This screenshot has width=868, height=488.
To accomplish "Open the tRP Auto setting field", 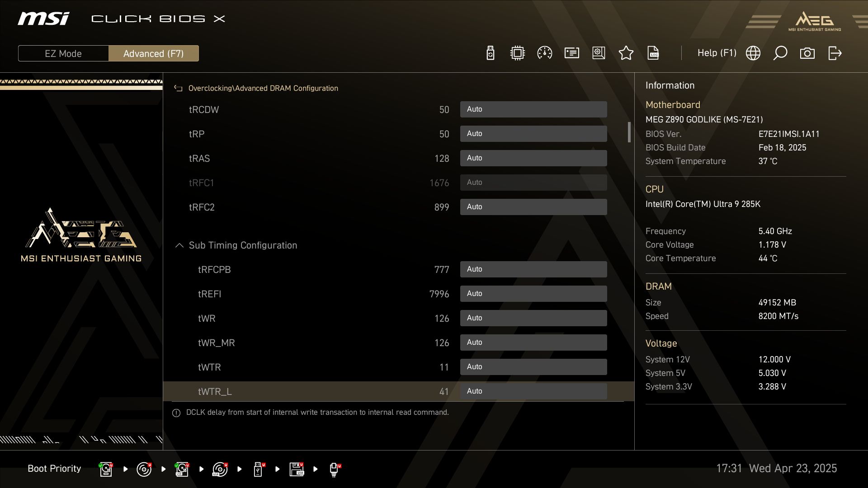I will pos(533,134).
